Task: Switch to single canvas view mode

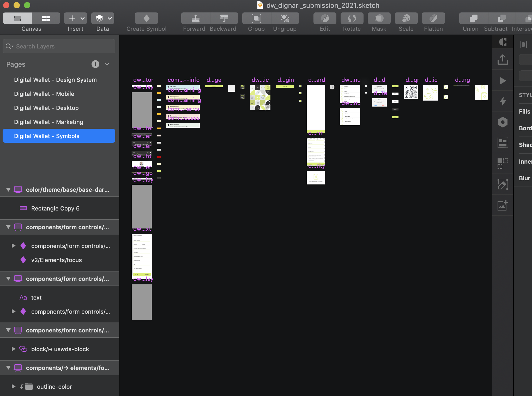Action: (x=17, y=18)
